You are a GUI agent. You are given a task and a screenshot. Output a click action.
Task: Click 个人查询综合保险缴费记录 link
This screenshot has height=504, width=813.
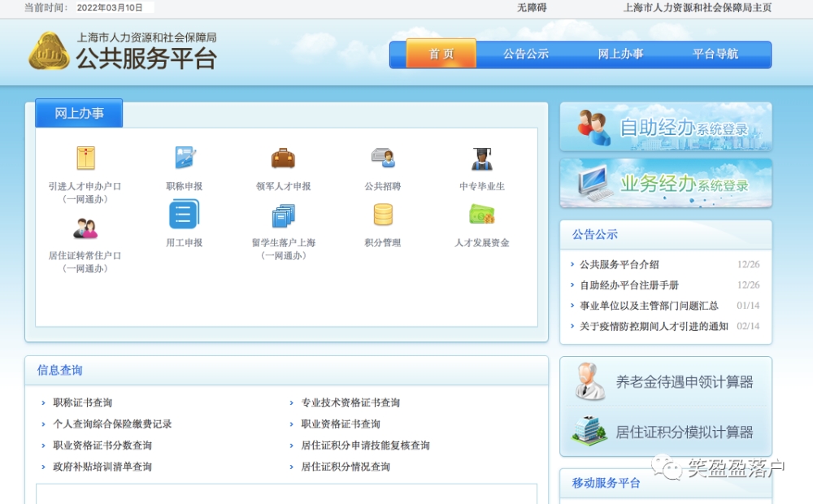click(112, 424)
